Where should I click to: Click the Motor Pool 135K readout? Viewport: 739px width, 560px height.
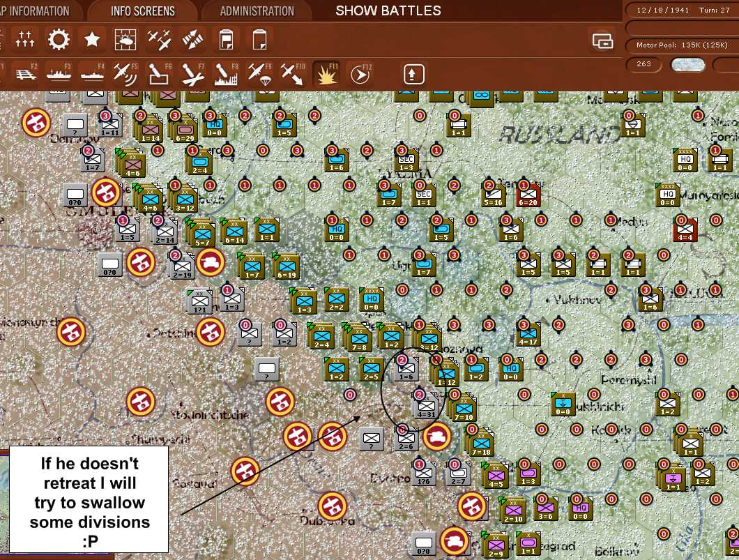[x=682, y=45]
